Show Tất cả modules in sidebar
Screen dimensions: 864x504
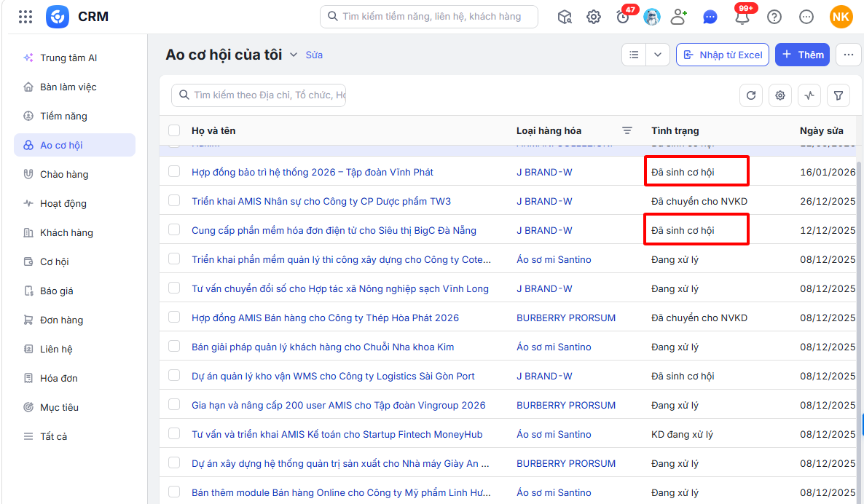tap(74, 436)
